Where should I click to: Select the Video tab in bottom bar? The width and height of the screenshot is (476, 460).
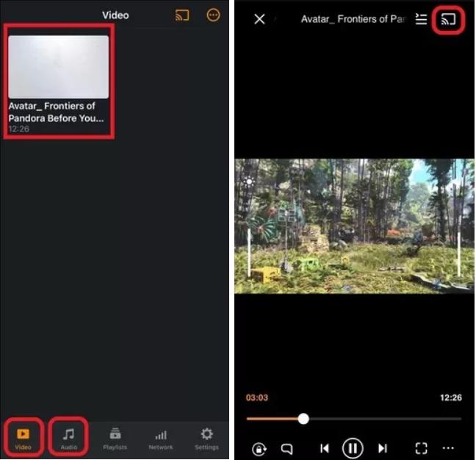pyautogui.click(x=23, y=439)
